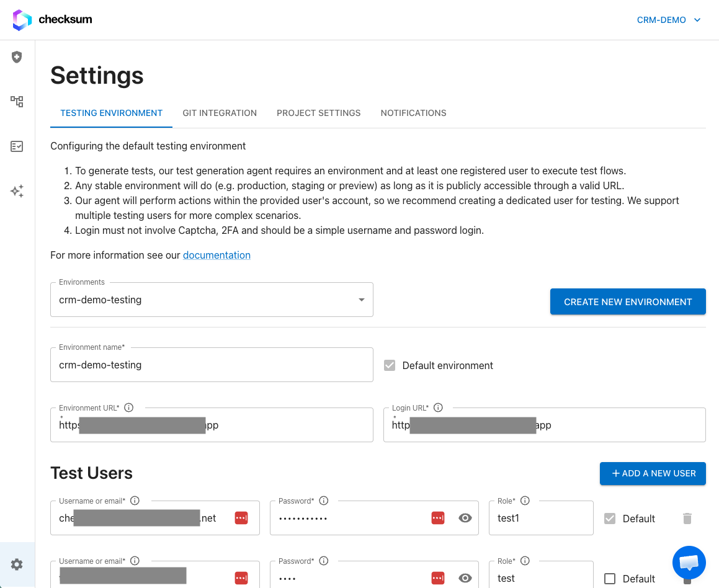This screenshot has height=588, width=719.
Task: Open the Settings gear sidebar icon
Action: 17,564
